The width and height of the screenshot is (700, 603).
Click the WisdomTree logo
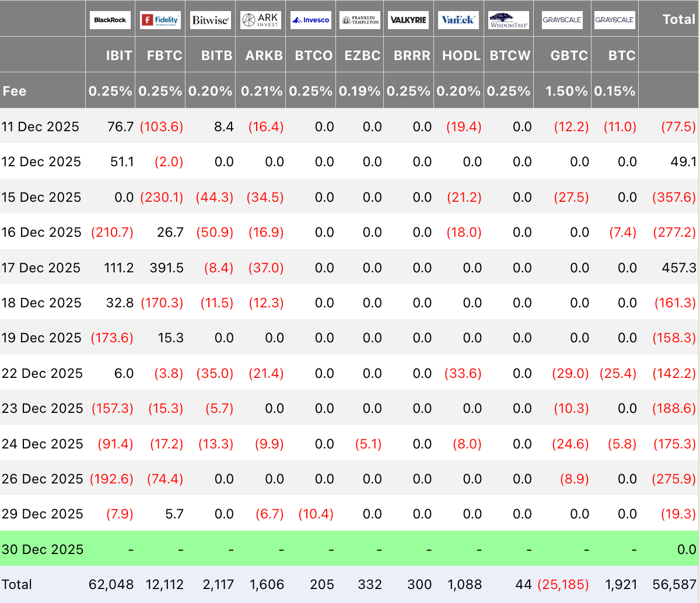click(509, 20)
